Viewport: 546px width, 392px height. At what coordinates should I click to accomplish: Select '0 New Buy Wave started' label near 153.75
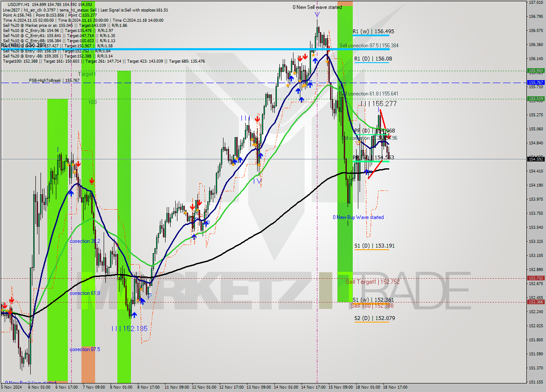coord(358,217)
